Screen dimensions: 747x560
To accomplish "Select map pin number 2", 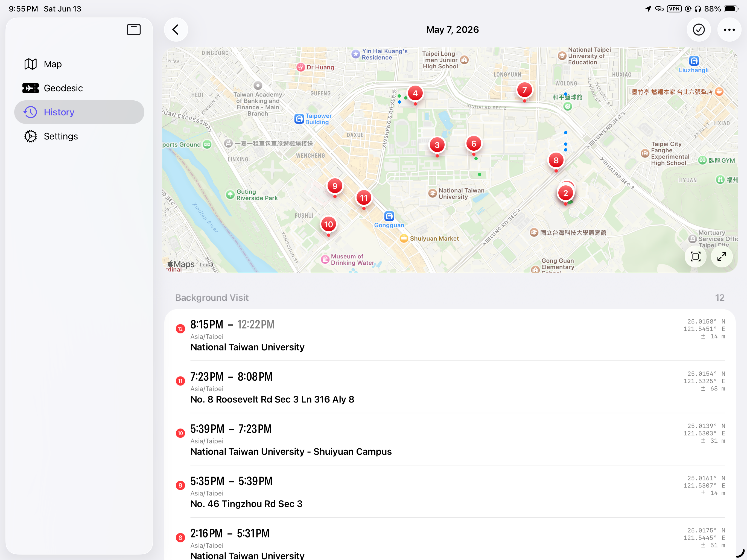I will (565, 193).
